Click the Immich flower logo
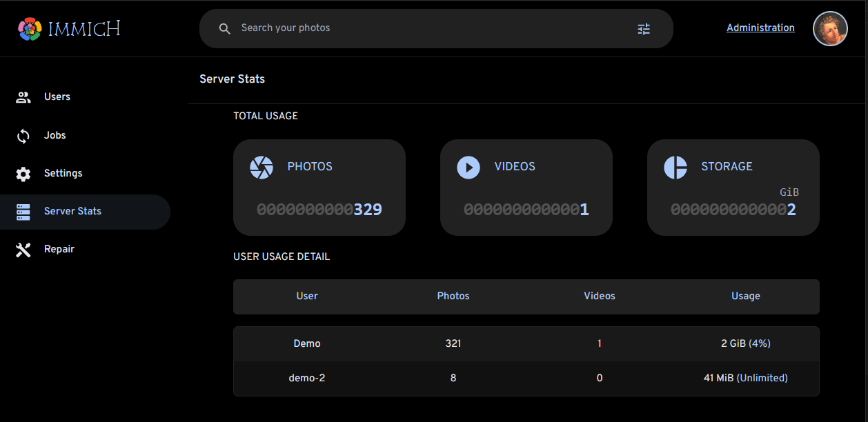 tap(28, 28)
